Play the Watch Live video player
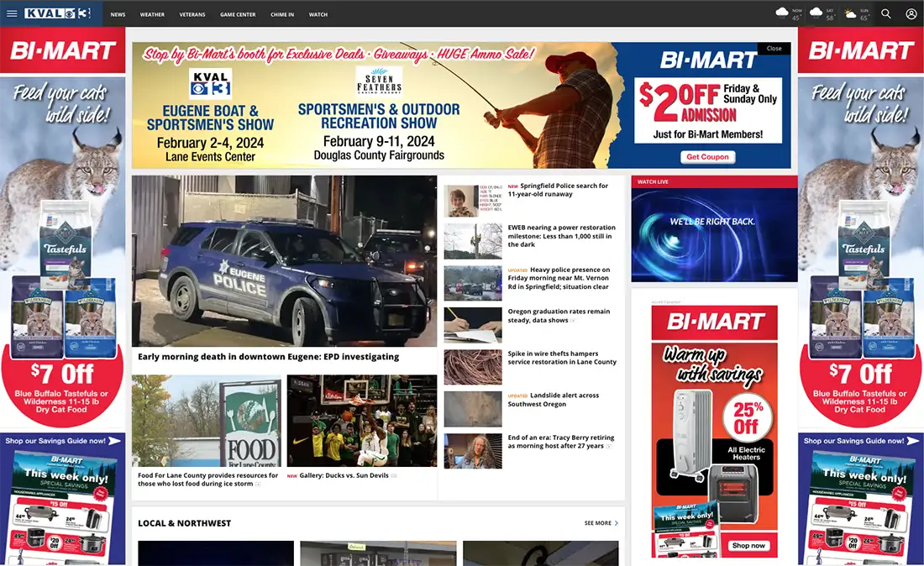The image size is (924, 566). click(x=714, y=234)
